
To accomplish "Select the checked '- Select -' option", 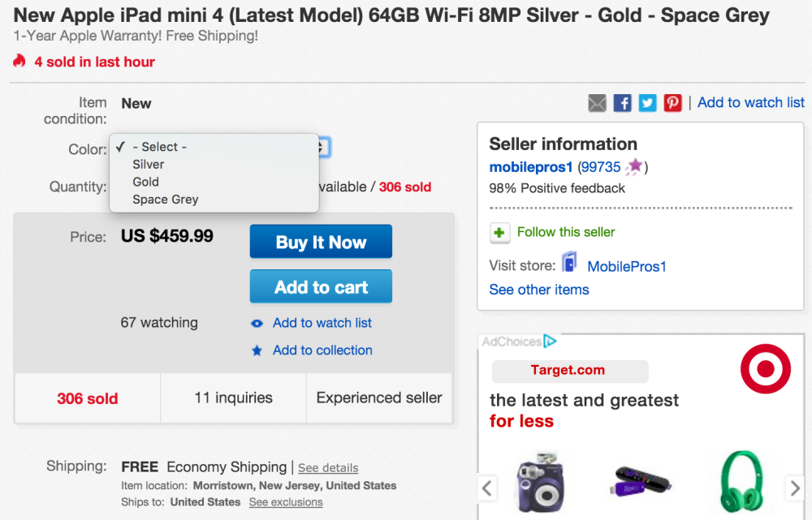I will tap(159, 147).
